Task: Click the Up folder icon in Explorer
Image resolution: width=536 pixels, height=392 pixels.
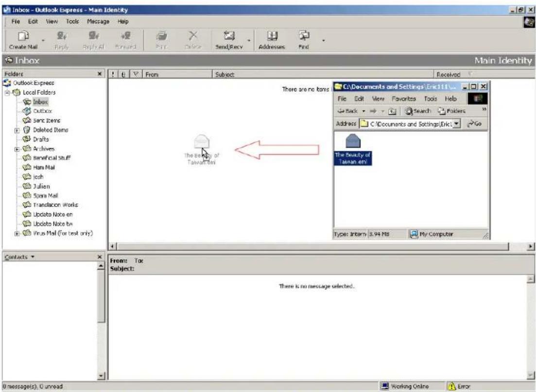Action: 393,111
